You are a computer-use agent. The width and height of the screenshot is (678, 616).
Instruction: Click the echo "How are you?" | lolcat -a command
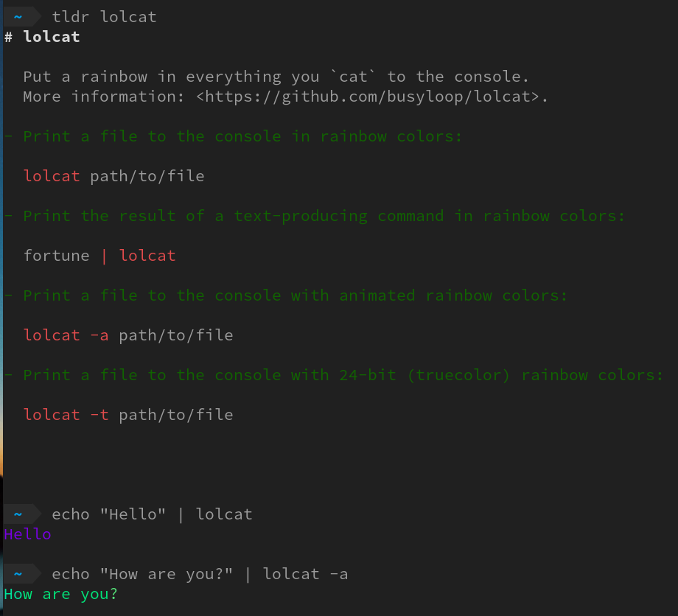pos(200,574)
